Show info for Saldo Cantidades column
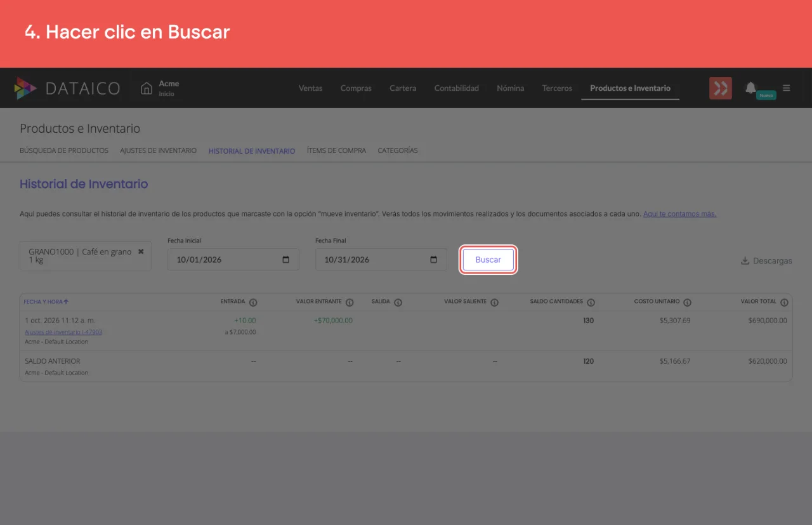The width and height of the screenshot is (812, 525). pos(591,302)
